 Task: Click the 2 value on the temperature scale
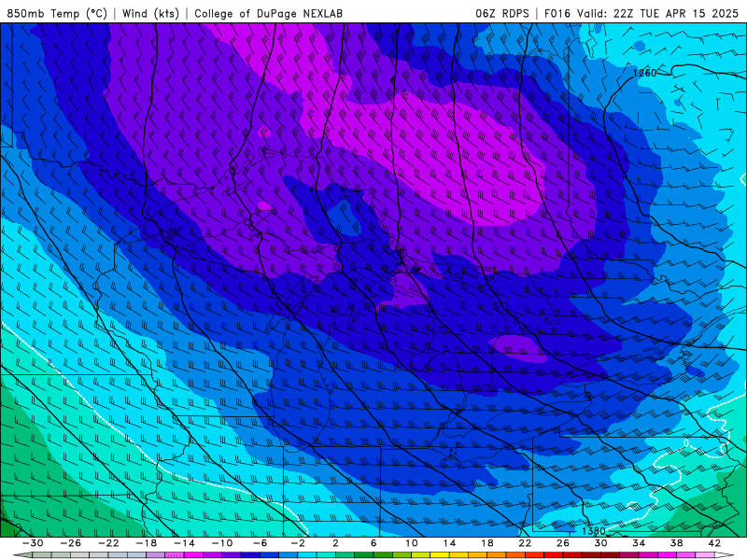tap(335, 543)
